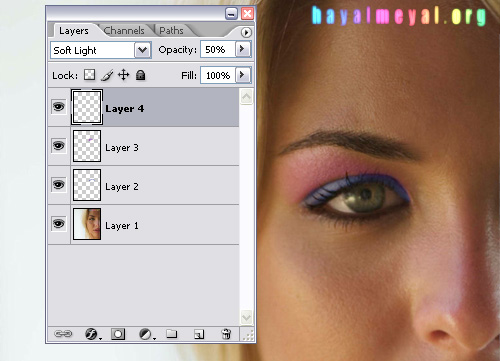The width and height of the screenshot is (500, 361).
Task: Toggle visibility of Layer 3
Action: click(x=59, y=146)
